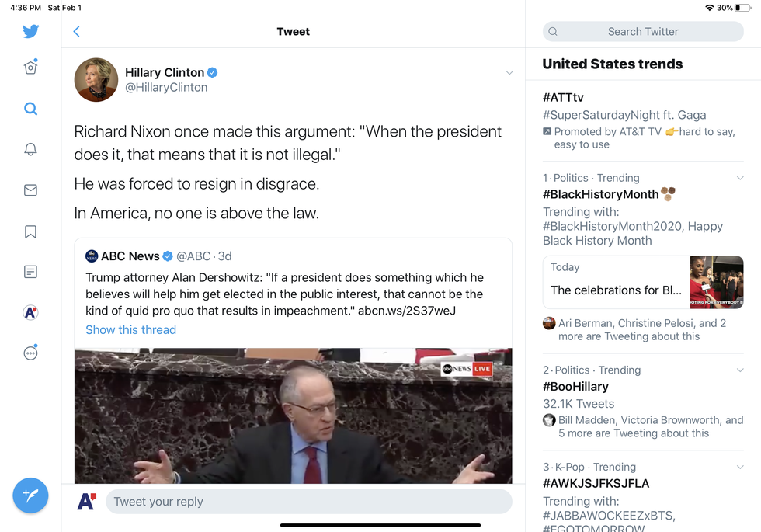761x532 pixels.
Task: Tap the Tweet your reply field
Action: [308, 502]
